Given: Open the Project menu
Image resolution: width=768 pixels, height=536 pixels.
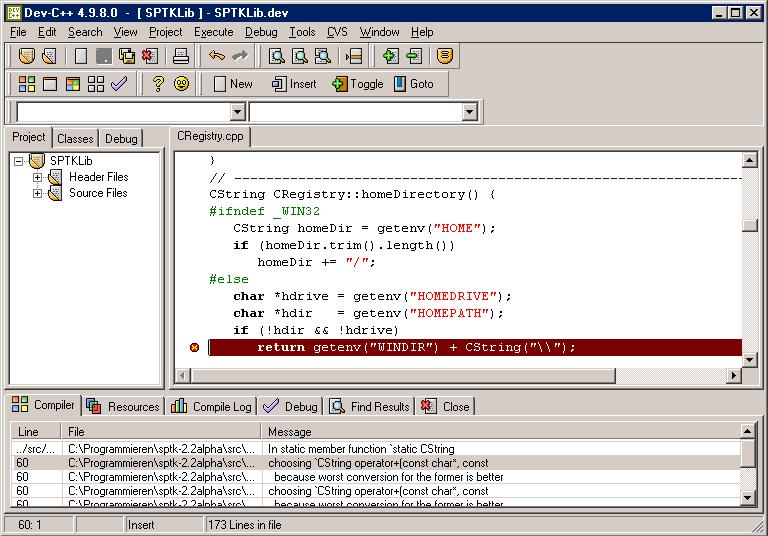Looking at the screenshot, I should click(166, 32).
